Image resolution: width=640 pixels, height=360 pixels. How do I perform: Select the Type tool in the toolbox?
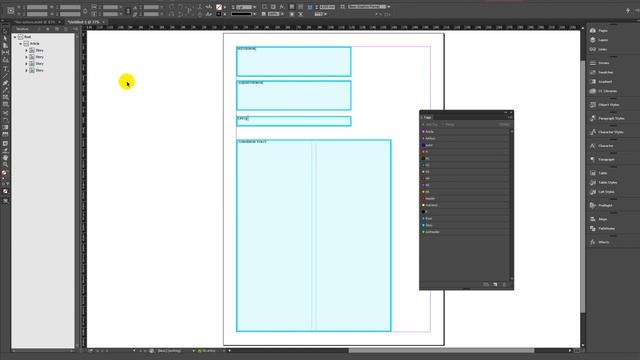(5, 69)
